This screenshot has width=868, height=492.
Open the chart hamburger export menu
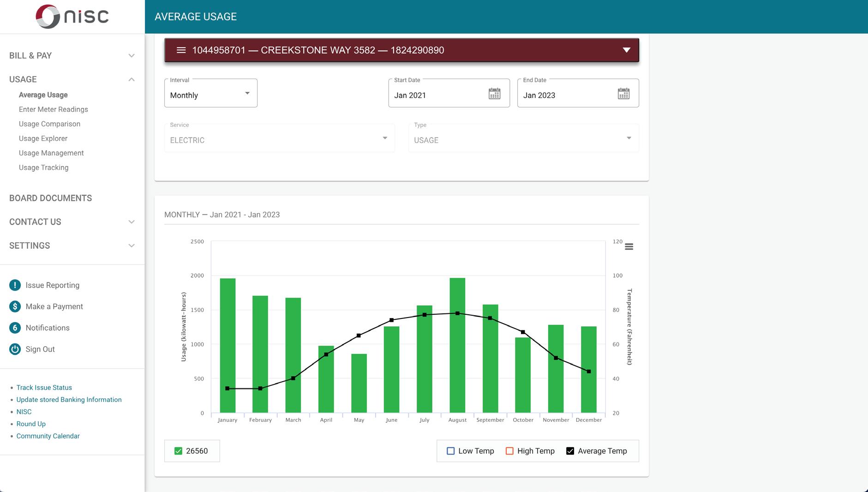point(629,247)
